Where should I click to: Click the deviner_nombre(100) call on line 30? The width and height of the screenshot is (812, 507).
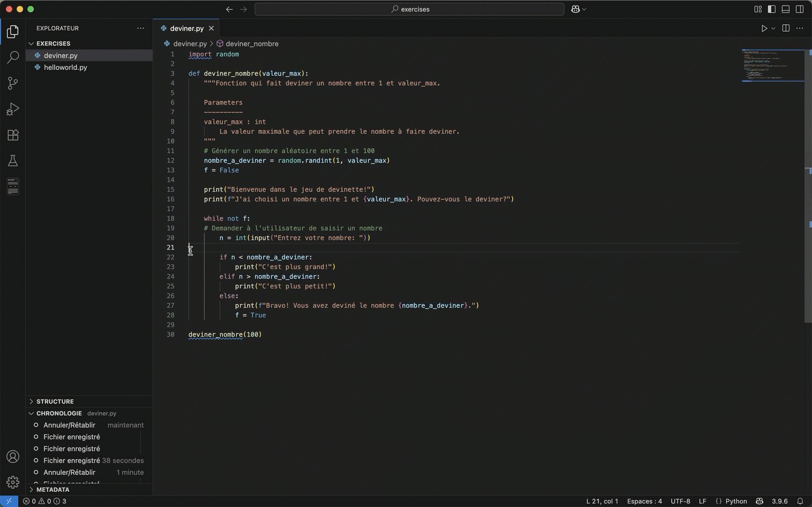tap(225, 335)
